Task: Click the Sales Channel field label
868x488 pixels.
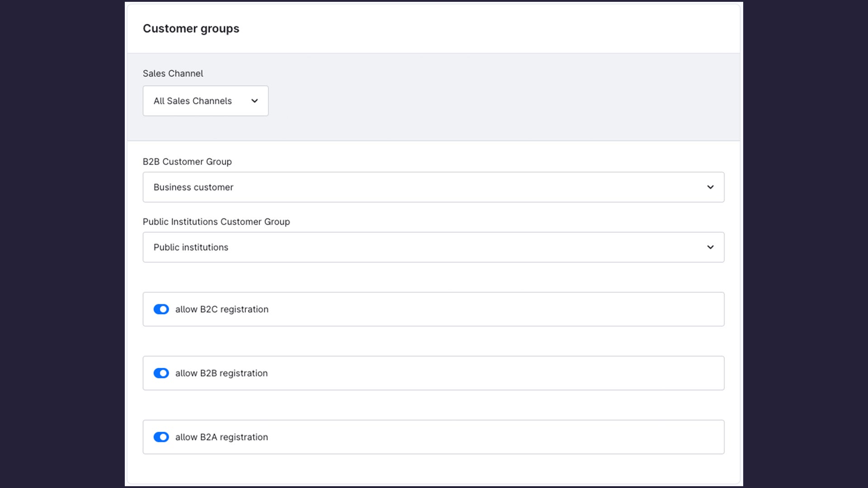Action: [x=173, y=73]
